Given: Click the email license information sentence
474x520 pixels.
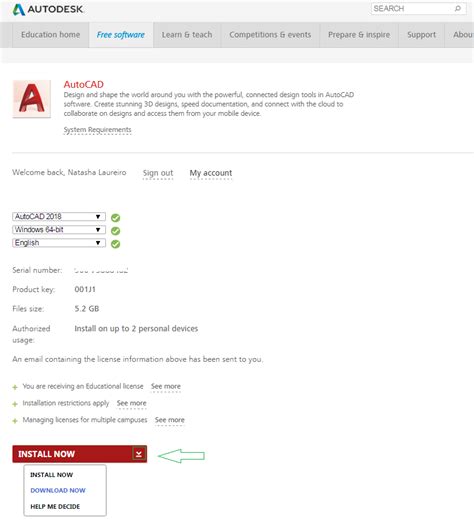Looking at the screenshot, I should [x=138, y=359].
